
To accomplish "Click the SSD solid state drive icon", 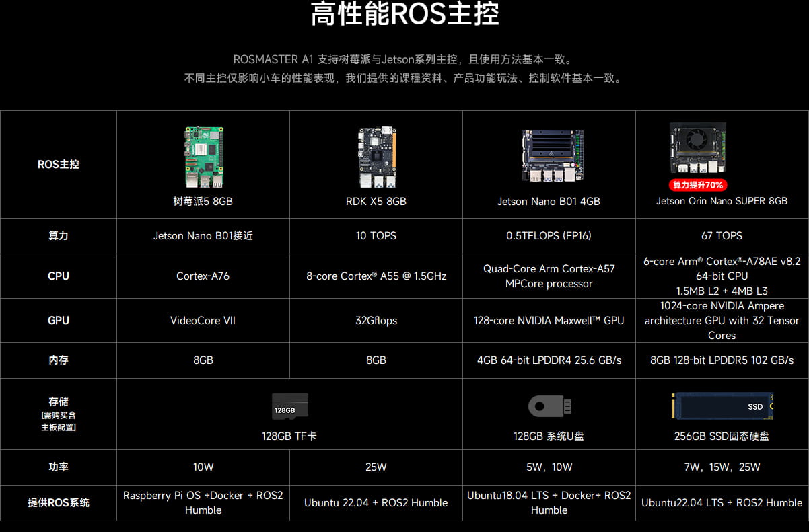I will click(722, 406).
